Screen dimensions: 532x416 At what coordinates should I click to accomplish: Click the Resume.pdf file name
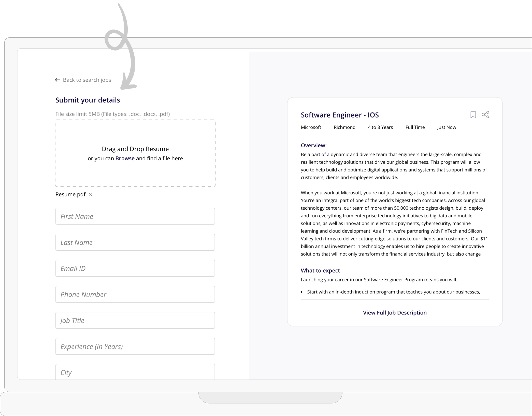point(70,194)
